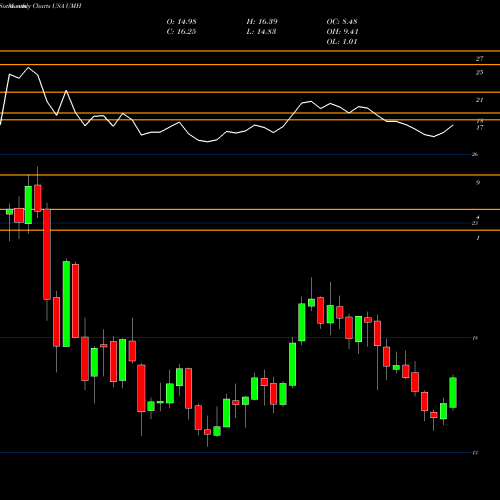
Task: Click the tallest red candlestick body
Action: click(47, 254)
